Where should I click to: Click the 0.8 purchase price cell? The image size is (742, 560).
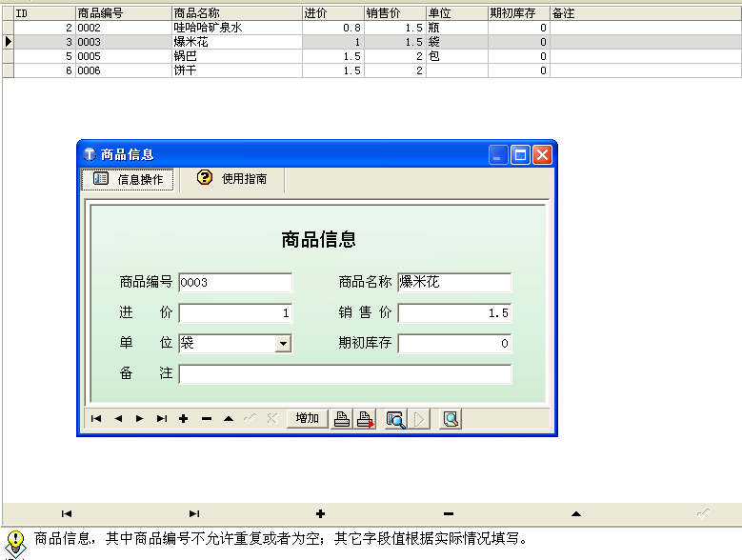pos(333,28)
